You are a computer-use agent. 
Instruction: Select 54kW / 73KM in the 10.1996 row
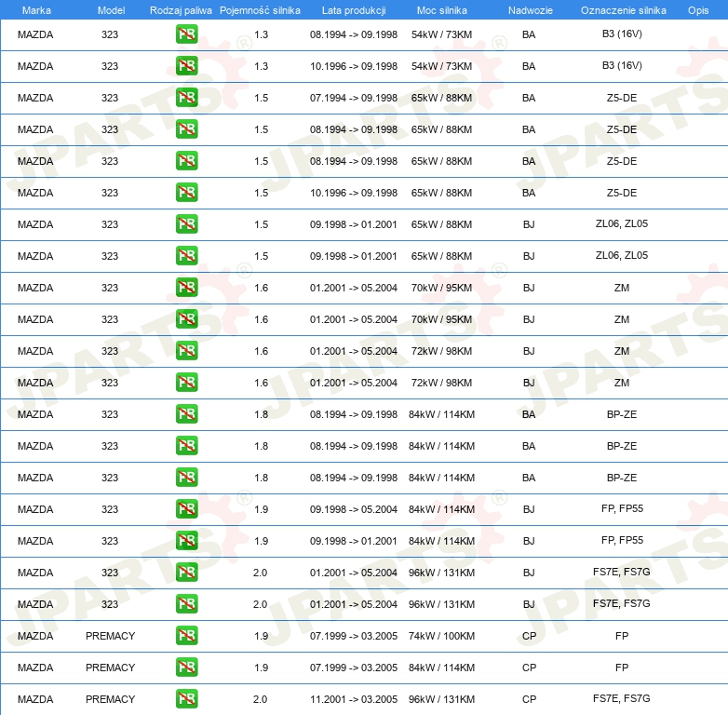tap(441, 66)
